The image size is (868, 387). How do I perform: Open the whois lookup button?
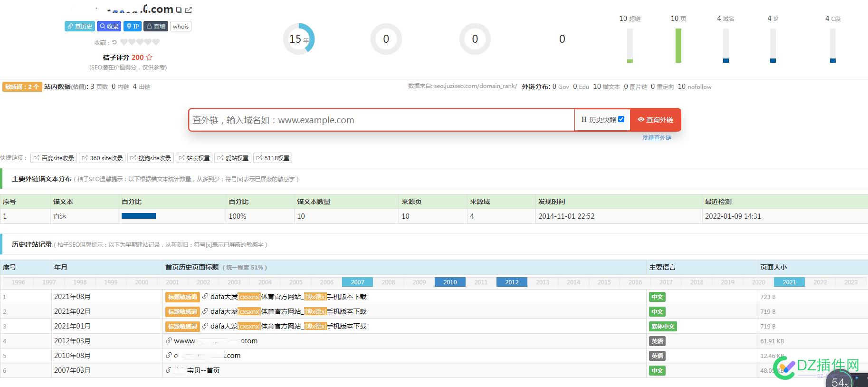[x=181, y=27]
